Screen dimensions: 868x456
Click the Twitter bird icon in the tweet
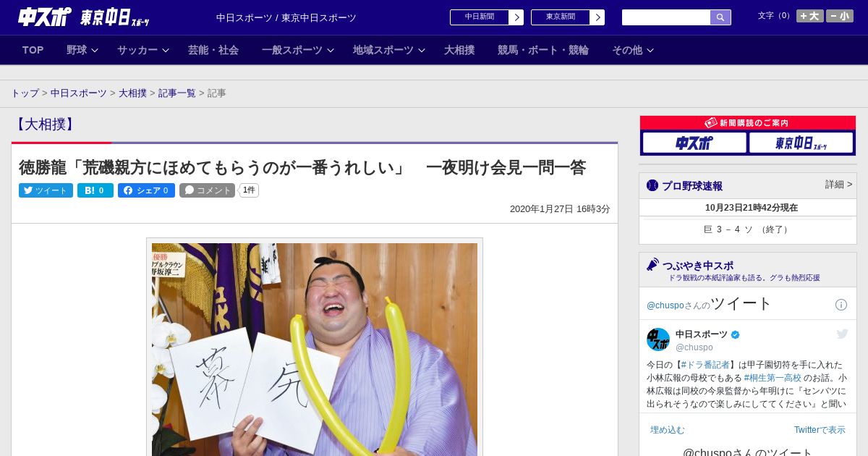[x=843, y=334]
